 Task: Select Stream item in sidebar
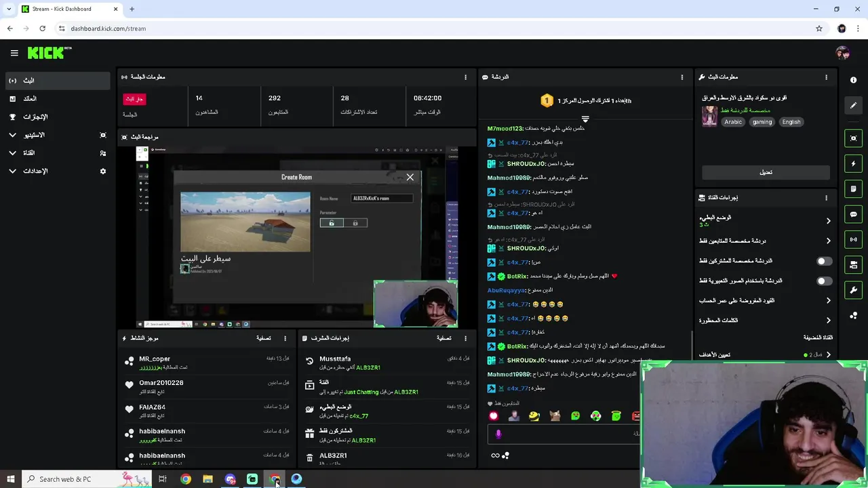click(57, 81)
